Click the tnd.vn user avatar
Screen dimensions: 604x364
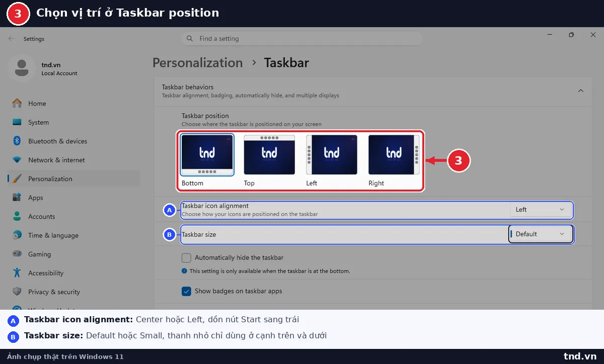[x=22, y=68]
